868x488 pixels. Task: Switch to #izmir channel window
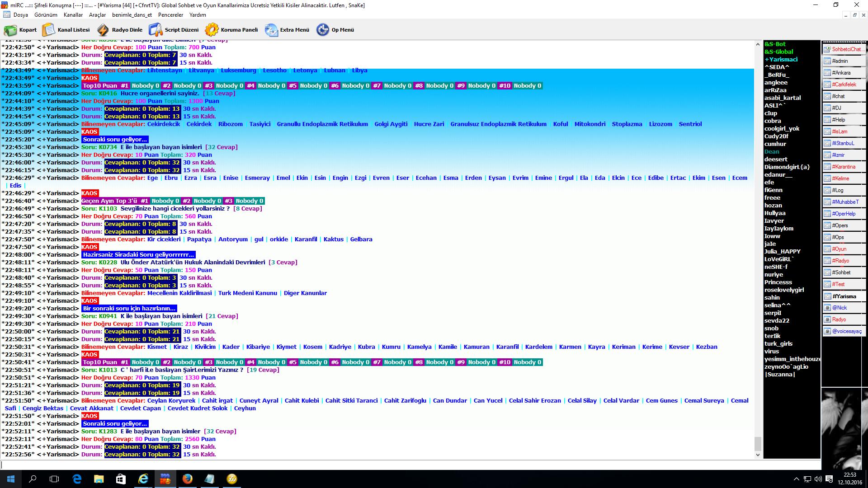844,155
